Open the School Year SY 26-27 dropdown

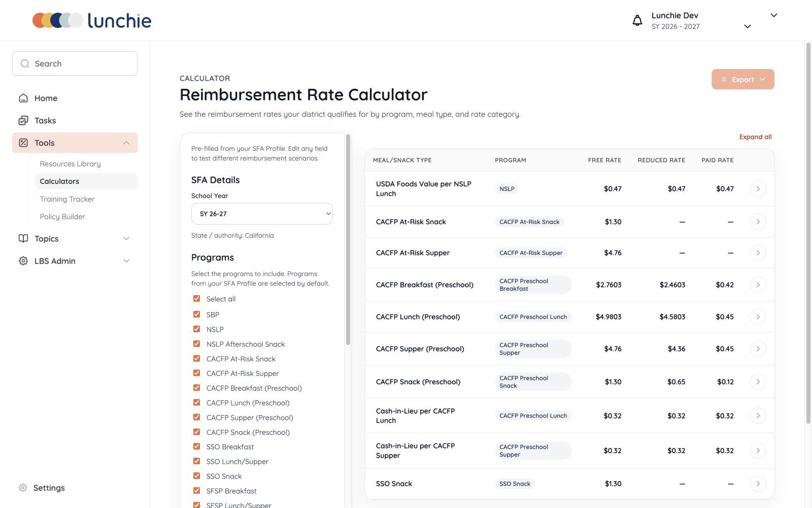point(262,214)
